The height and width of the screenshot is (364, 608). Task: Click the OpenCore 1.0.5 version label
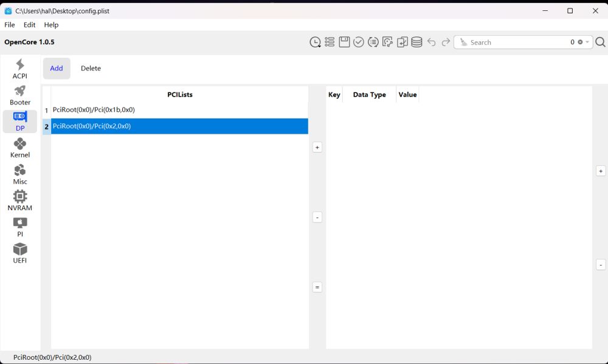click(x=29, y=42)
